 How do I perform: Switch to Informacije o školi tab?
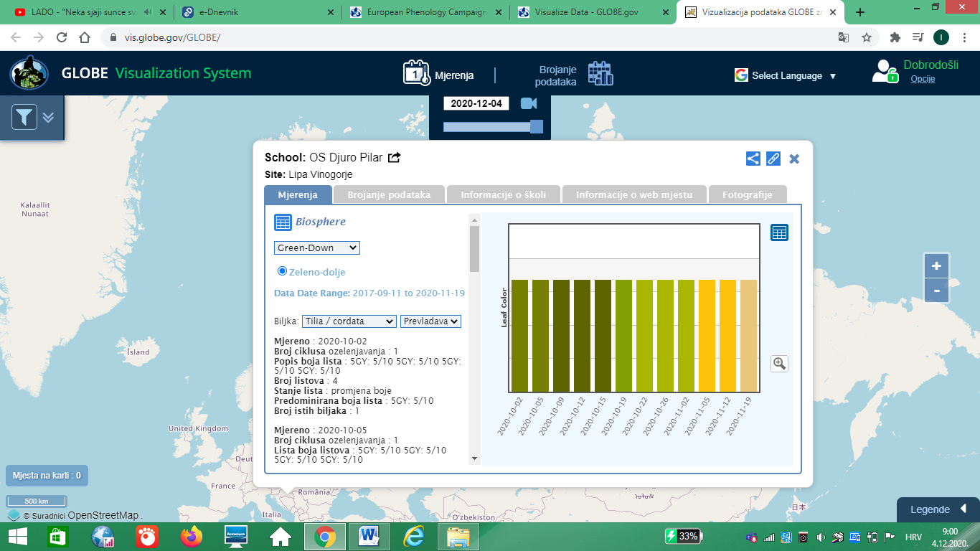point(503,194)
